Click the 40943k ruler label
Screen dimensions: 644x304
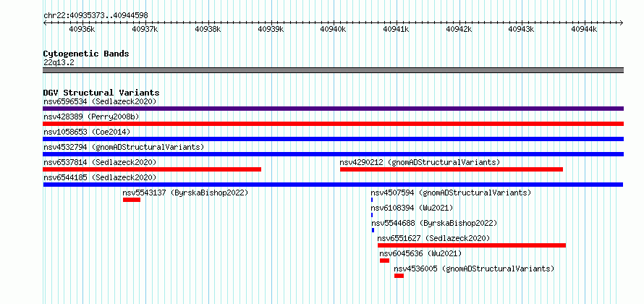(522, 29)
